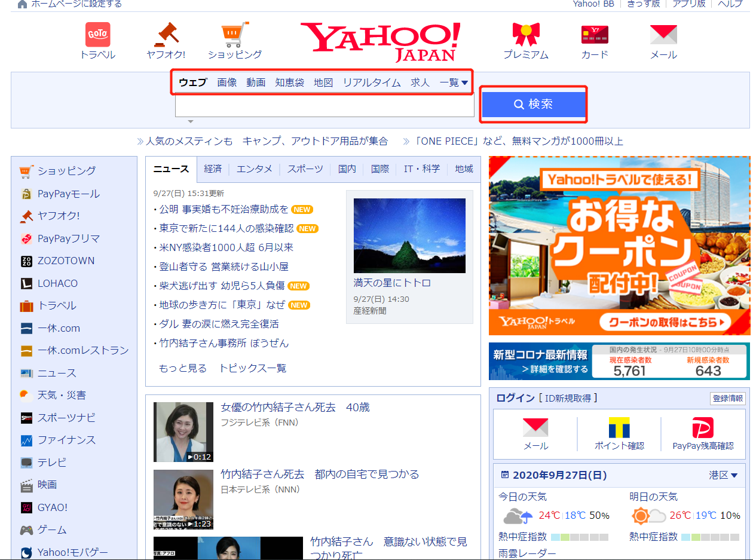Viewport: 753px width, 560px height.
Task: Open ゲーム in the sidebar
Action: 52,530
